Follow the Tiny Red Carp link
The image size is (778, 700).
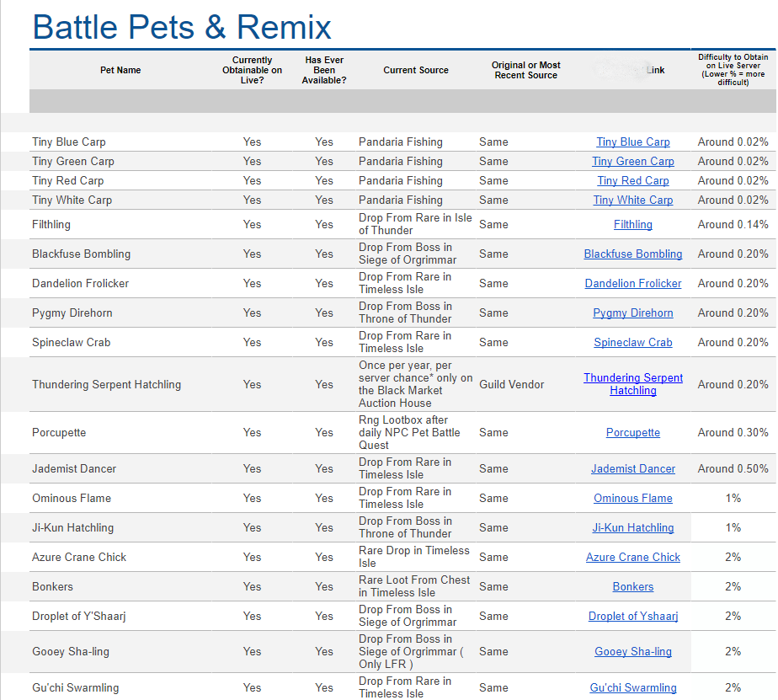tap(632, 181)
